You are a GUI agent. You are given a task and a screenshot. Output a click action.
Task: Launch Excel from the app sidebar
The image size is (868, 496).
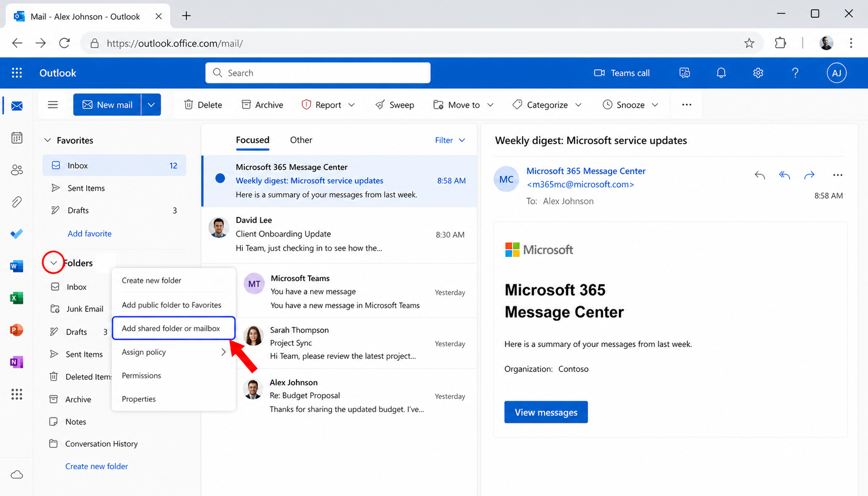[x=17, y=298]
